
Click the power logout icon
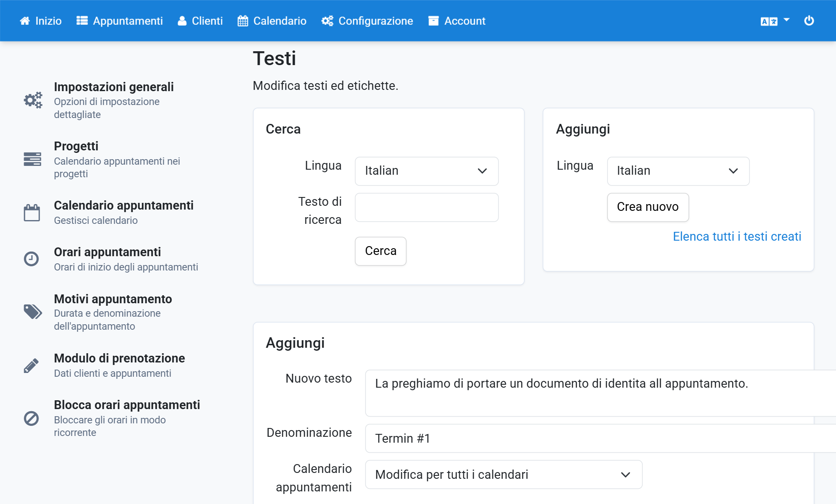pos(809,21)
